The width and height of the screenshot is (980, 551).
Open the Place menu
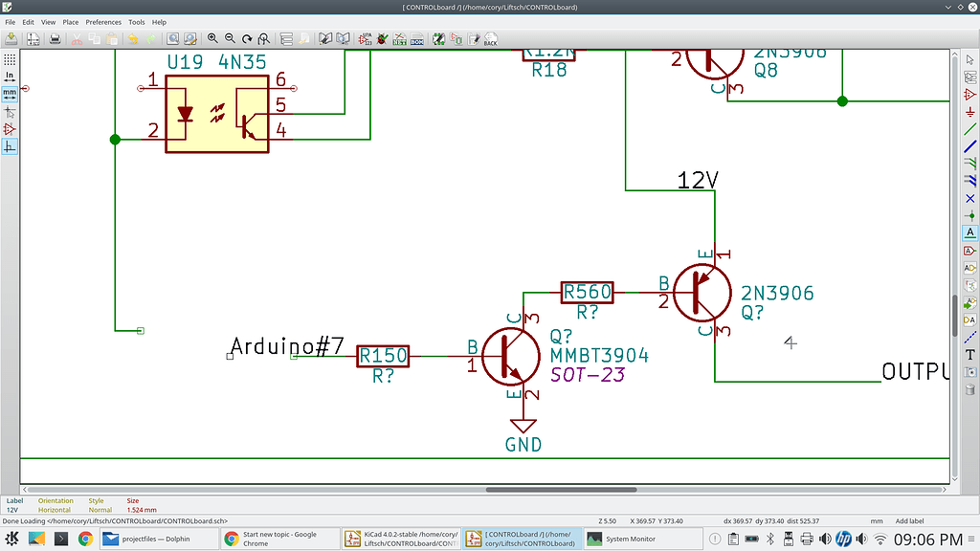point(70,21)
